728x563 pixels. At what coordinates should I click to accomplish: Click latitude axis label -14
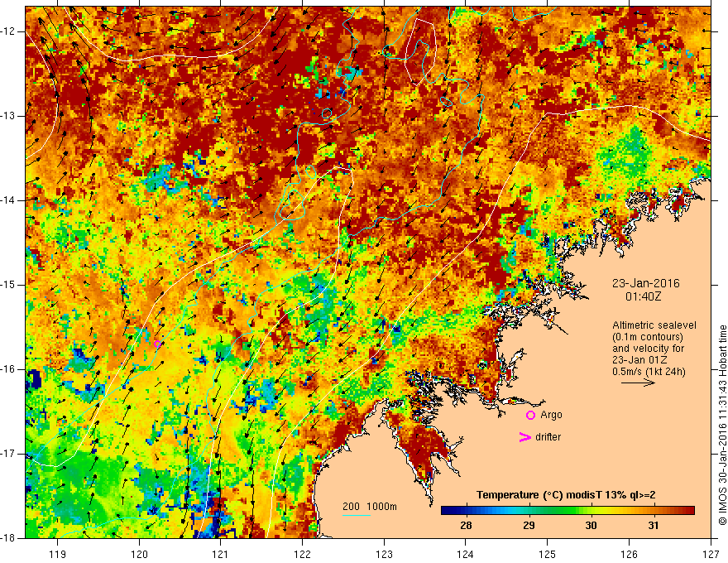8,200
